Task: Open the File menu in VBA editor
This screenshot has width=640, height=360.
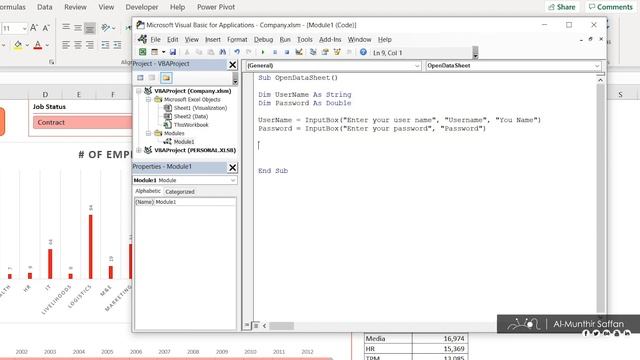Action: coord(156,40)
